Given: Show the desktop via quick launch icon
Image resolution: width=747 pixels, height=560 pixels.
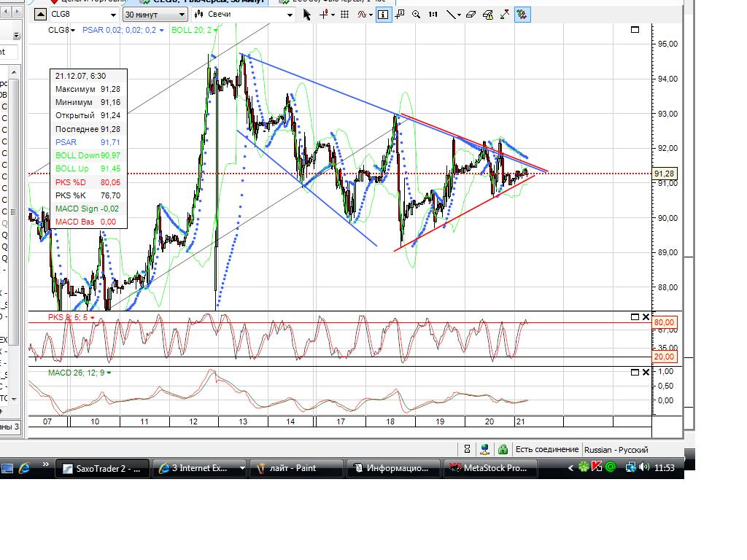Looking at the screenshot, I should pos(7,469).
